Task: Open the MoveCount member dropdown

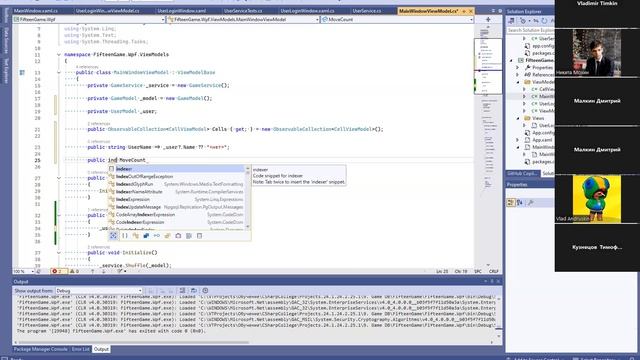Action: [398, 19]
